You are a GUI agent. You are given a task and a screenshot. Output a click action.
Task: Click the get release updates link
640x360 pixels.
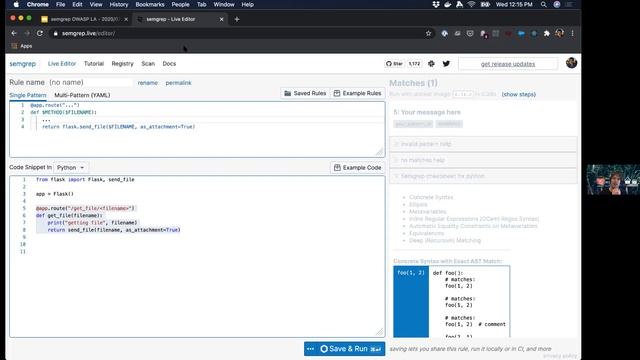coord(508,64)
